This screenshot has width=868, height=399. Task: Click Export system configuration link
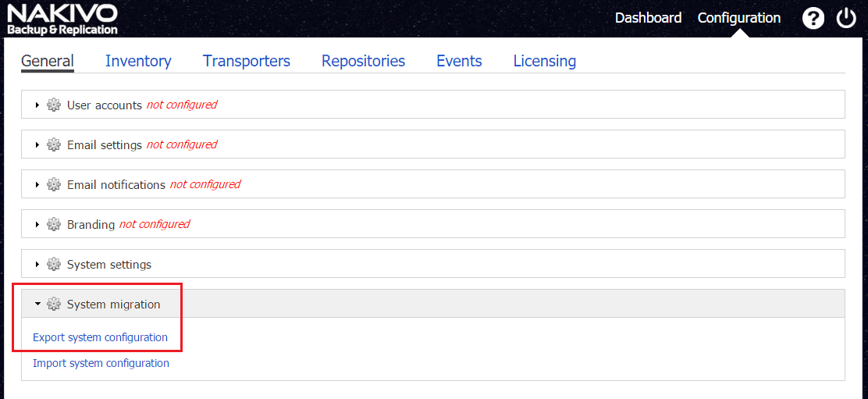100,337
